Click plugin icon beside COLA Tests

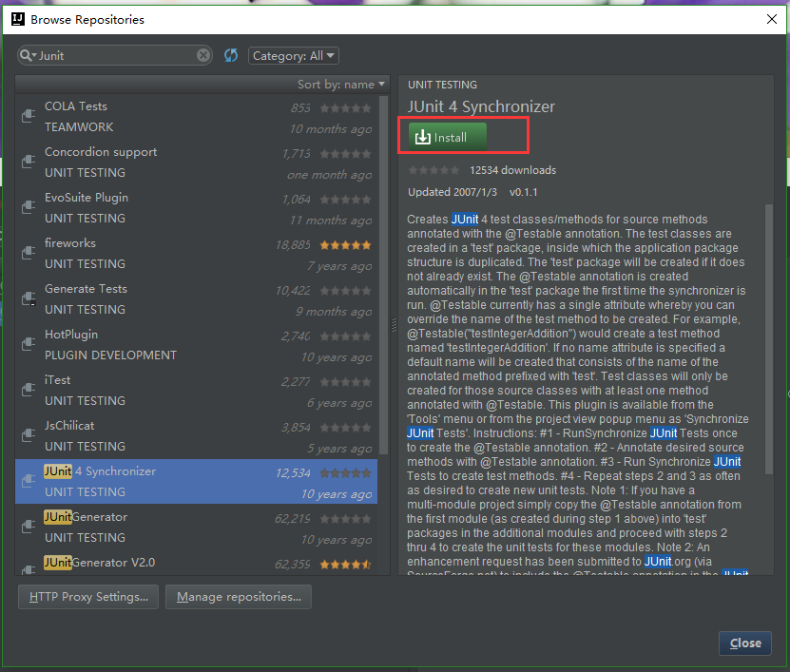29,116
